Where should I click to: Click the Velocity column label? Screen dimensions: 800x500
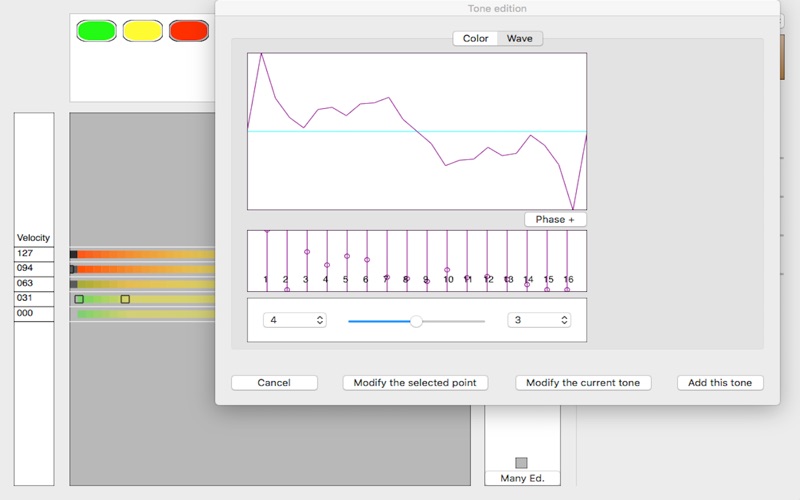click(x=33, y=238)
